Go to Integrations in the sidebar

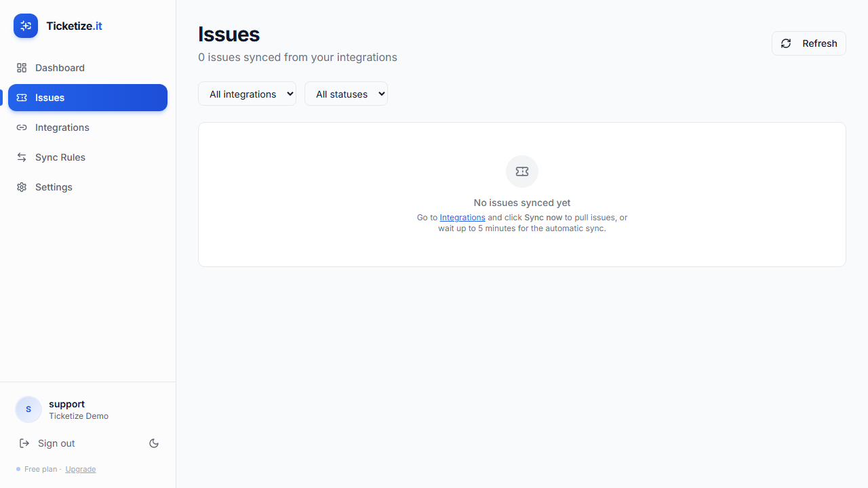(x=87, y=127)
